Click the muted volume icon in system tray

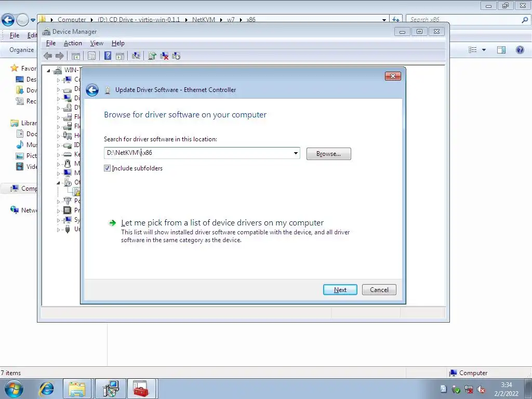(x=481, y=390)
